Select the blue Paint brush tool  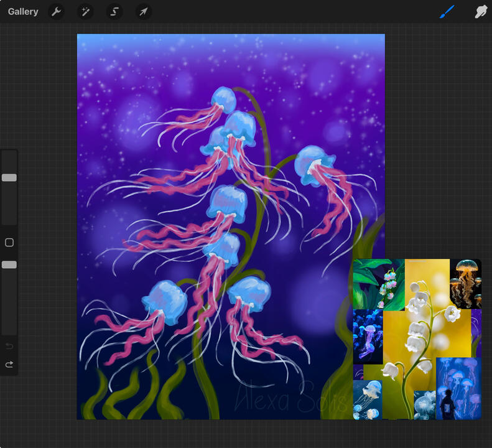pyautogui.click(x=447, y=12)
